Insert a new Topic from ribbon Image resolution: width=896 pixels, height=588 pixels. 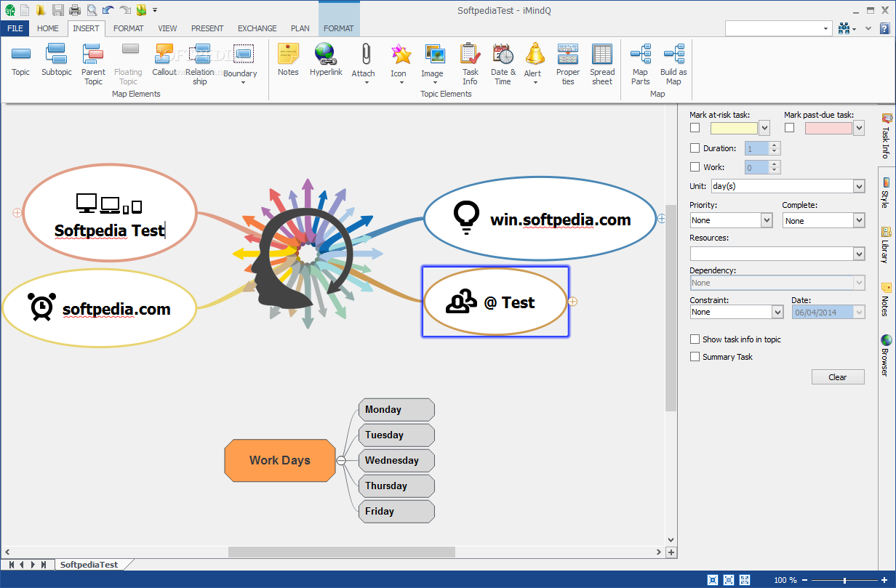(21, 60)
